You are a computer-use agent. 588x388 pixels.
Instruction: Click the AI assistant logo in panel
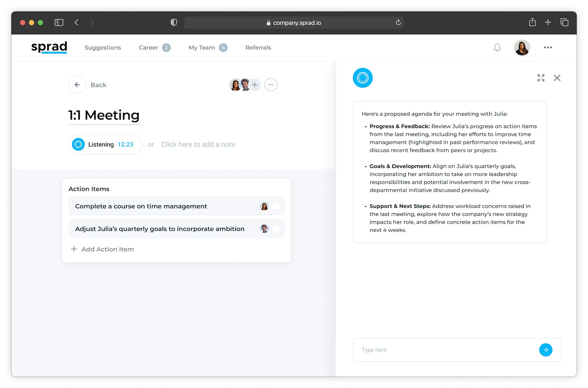[x=363, y=78]
